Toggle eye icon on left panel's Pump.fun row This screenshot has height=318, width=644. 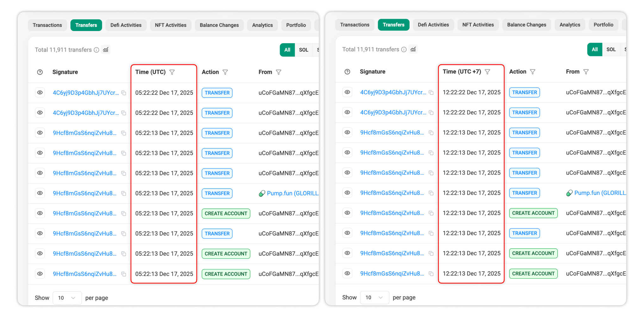click(40, 193)
